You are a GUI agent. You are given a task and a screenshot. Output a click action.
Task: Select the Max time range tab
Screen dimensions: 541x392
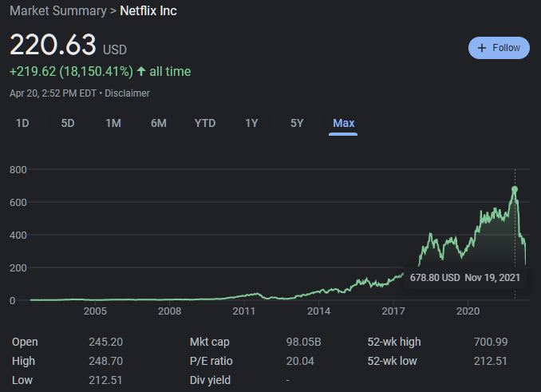[x=344, y=123]
